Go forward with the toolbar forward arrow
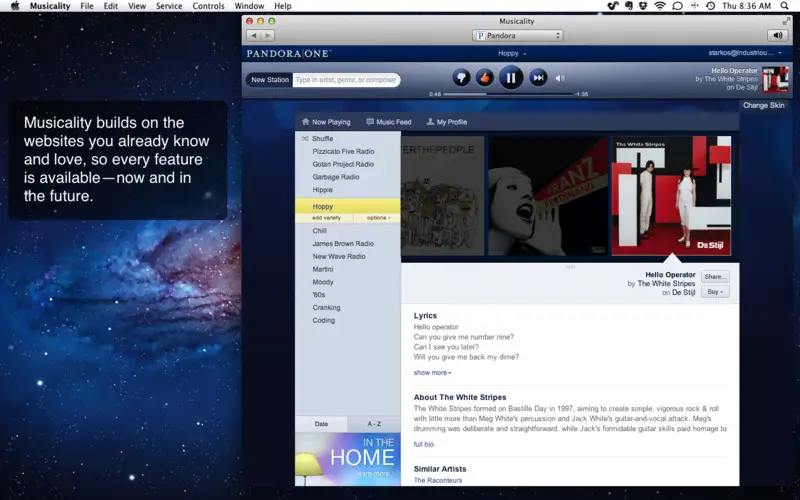The height and width of the screenshot is (500, 800). click(x=268, y=35)
